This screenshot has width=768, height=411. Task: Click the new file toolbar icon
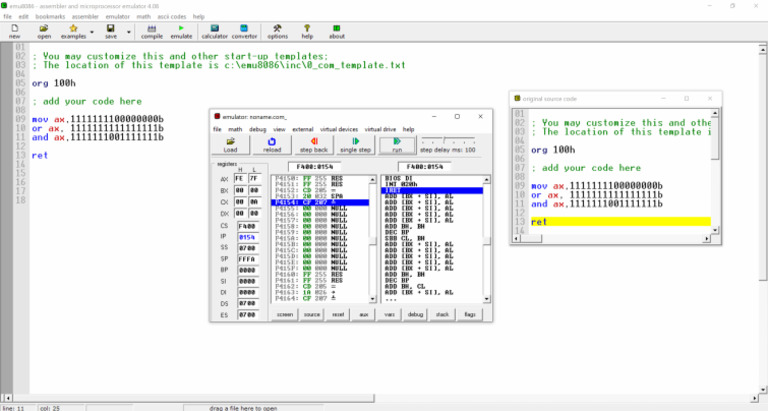(x=15, y=31)
